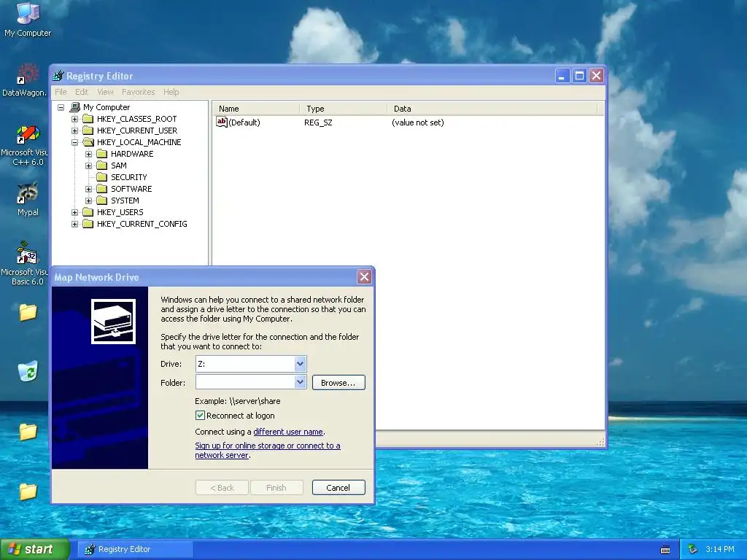This screenshot has height=560, width=747.
Task: Select the Recycle Bin desktop icon
Action: point(28,371)
